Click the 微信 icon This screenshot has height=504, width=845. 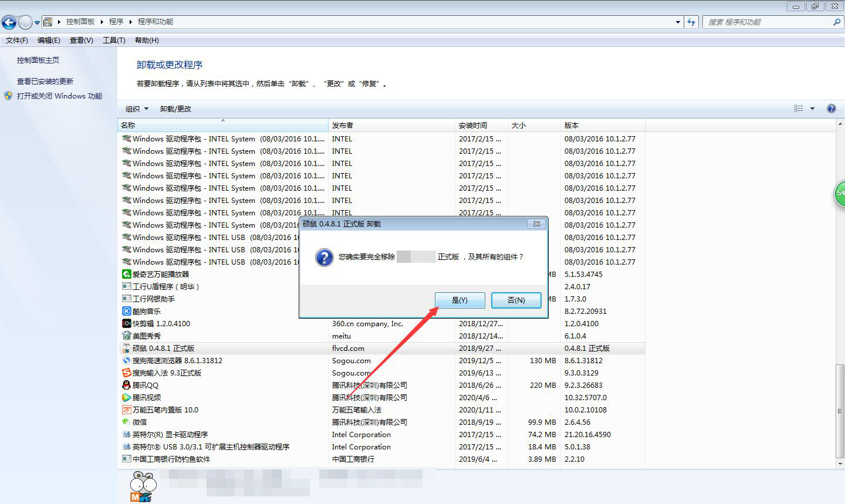(126, 422)
